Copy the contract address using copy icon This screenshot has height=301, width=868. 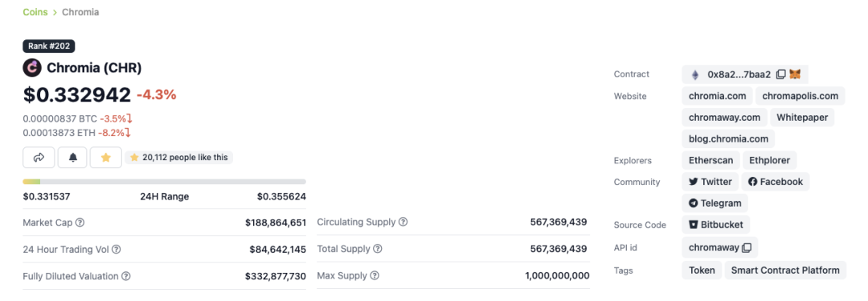(x=780, y=74)
